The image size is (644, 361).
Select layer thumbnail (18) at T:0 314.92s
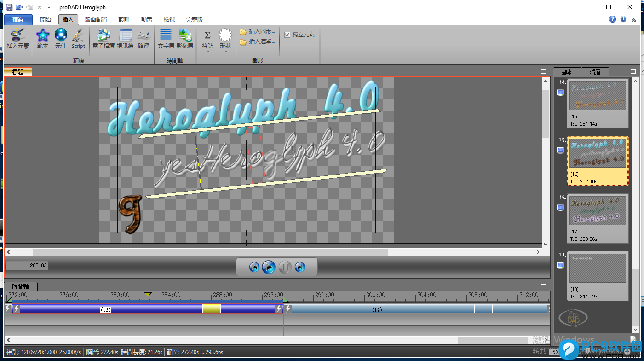pyautogui.click(x=598, y=276)
